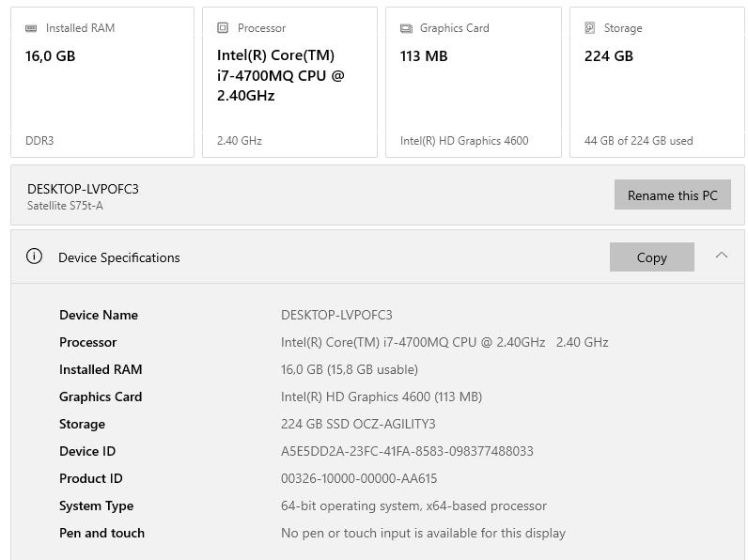Click the 224 GB SSD OCZ-AGILITY3 value

coord(358,424)
